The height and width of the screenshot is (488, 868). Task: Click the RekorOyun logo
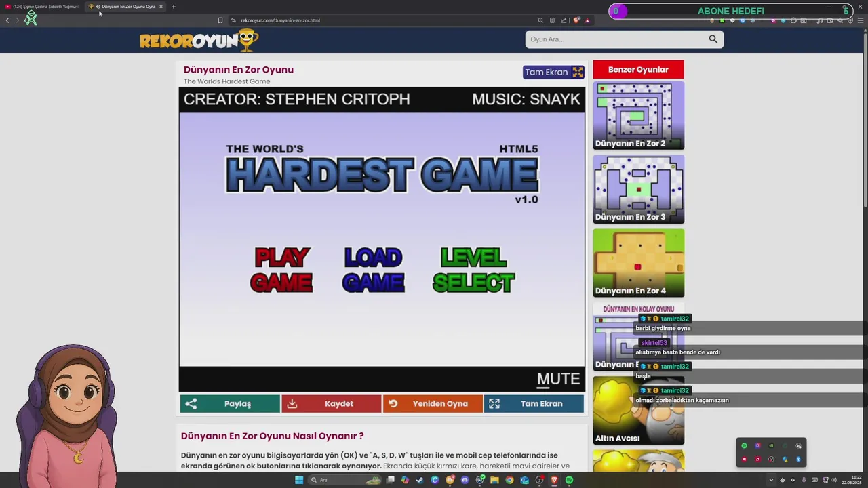point(199,40)
